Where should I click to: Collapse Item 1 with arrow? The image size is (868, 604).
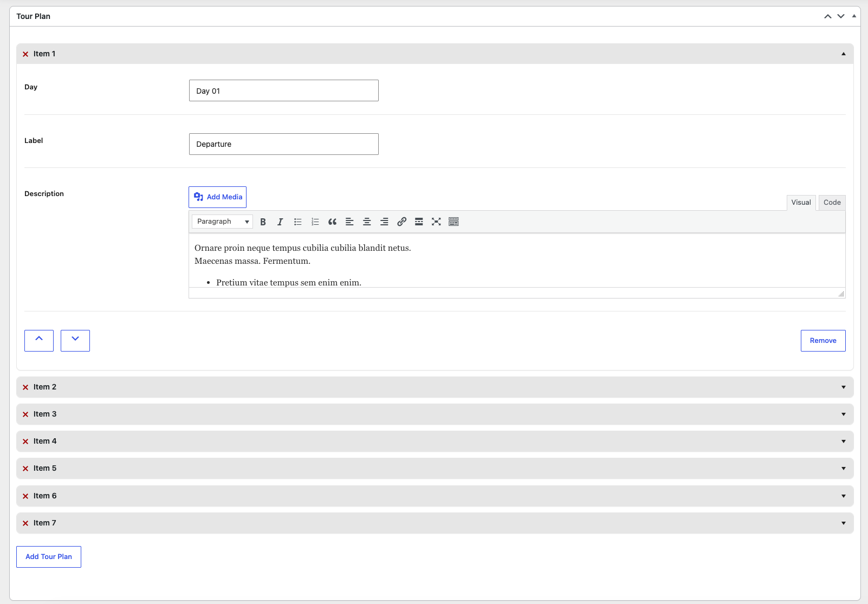tap(844, 54)
